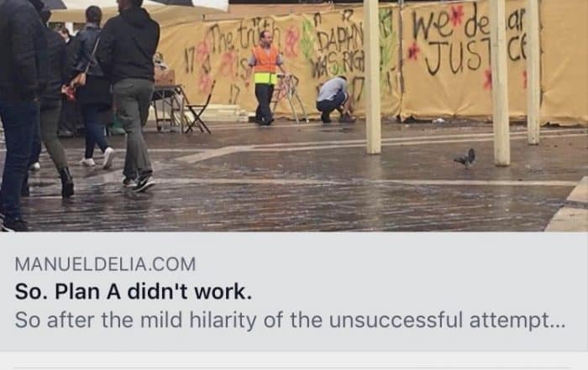588x370 pixels.
Task: Click the pigeon on the wet pavement
Action: pyautogui.click(x=465, y=158)
